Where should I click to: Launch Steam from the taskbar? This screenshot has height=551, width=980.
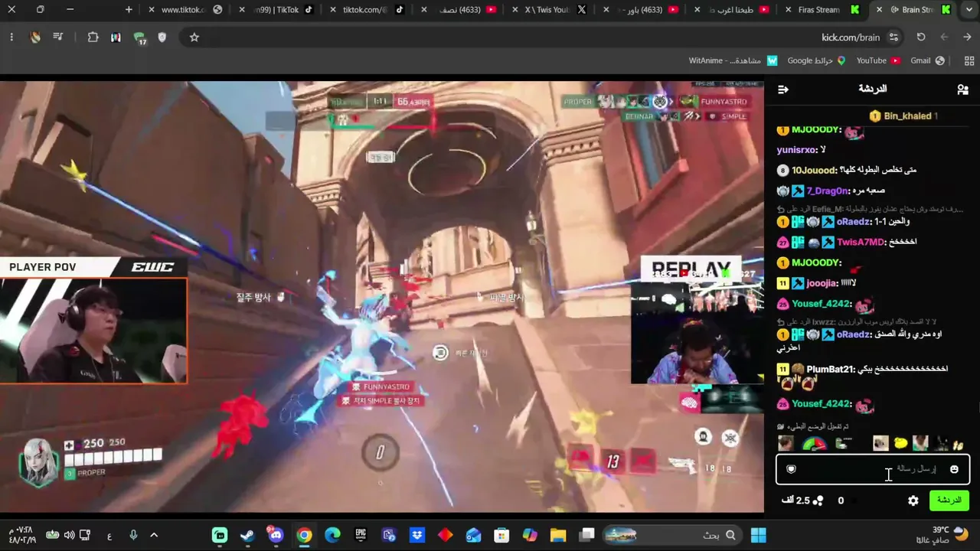pyautogui.click(x=247, y=535)
